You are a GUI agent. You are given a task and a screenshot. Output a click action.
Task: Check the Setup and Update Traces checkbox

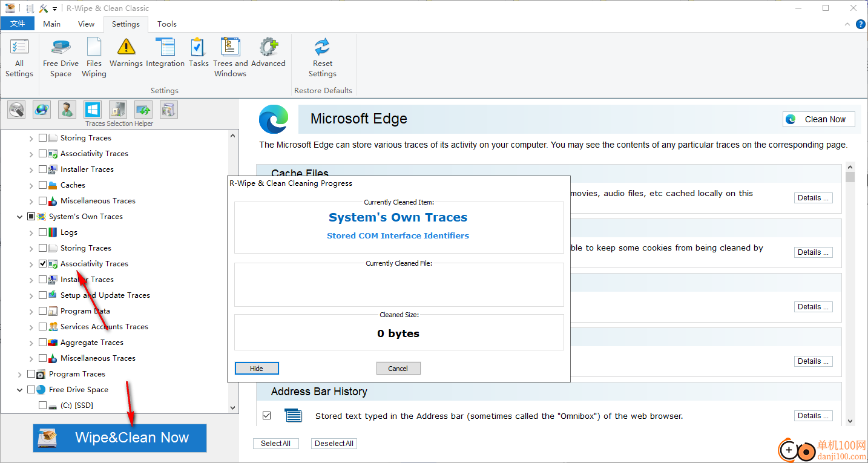42,295
